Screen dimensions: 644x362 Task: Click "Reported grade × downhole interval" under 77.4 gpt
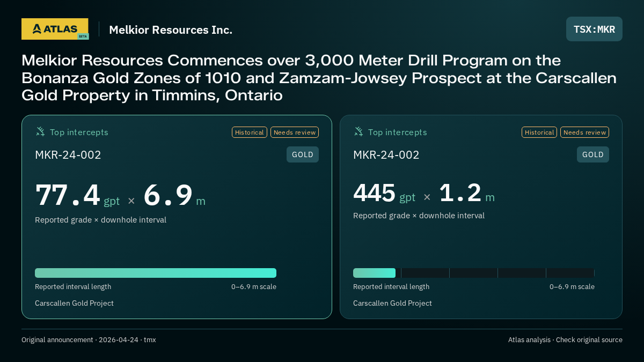[x=101, y=220]
